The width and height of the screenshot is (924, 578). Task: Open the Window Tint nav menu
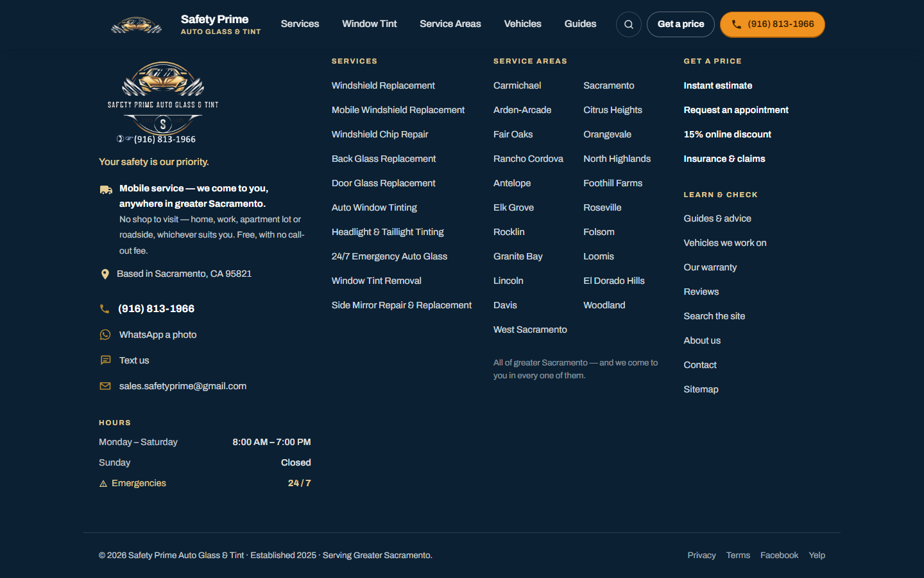point(370,24)
